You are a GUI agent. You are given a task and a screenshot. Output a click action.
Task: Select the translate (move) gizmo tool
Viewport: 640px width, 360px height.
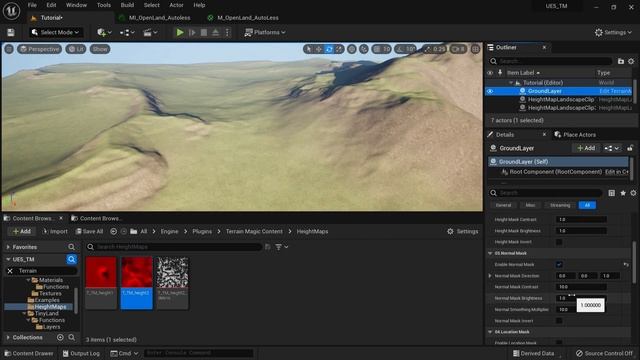(x=318, y=49)
